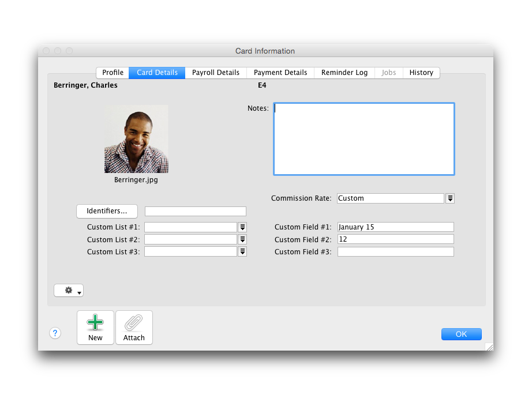The width and height of the screenshot is (532, 395).
Task: Expand the Custom List #3 dropdown
Action: point(243,251)
